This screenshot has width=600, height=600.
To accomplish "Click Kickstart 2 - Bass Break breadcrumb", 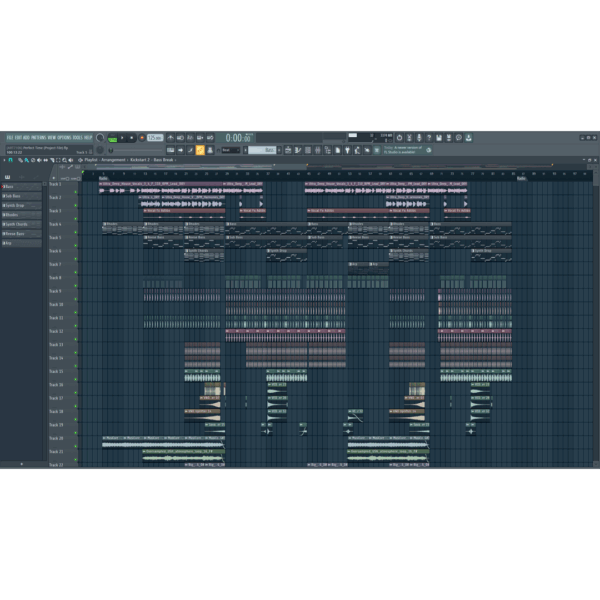I will click(152, 160).
